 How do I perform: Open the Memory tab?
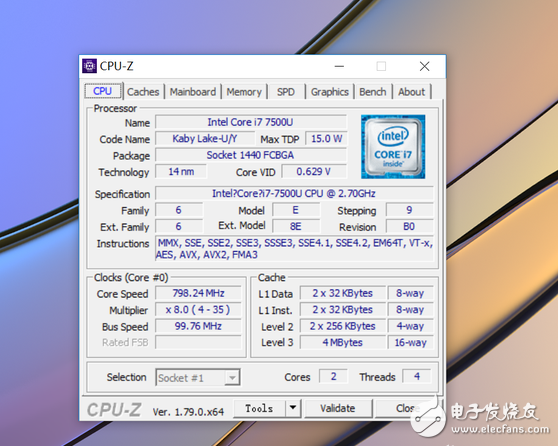pyautogui.click(x=244, y=92)
